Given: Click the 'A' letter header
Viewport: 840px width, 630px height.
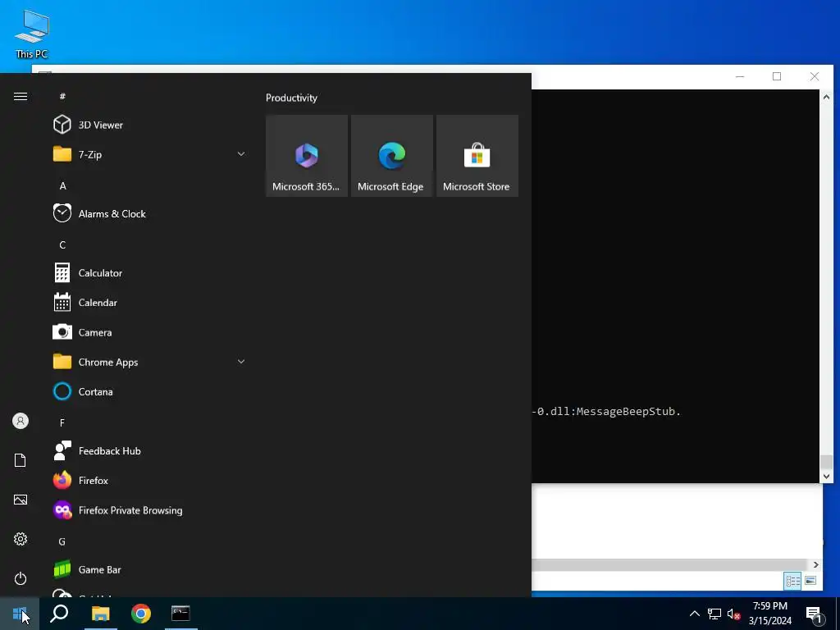Looking at the screenshot, I should pos(62,186).
